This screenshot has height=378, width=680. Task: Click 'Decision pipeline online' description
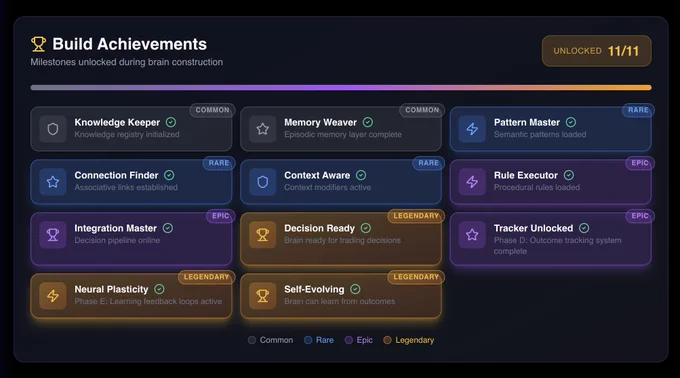coord(117,240)
